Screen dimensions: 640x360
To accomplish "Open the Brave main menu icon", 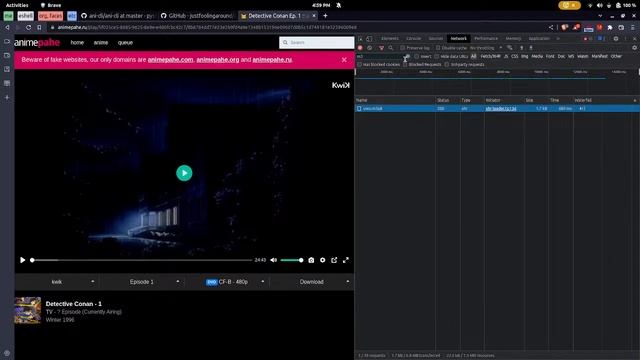I will coord(633,27).
